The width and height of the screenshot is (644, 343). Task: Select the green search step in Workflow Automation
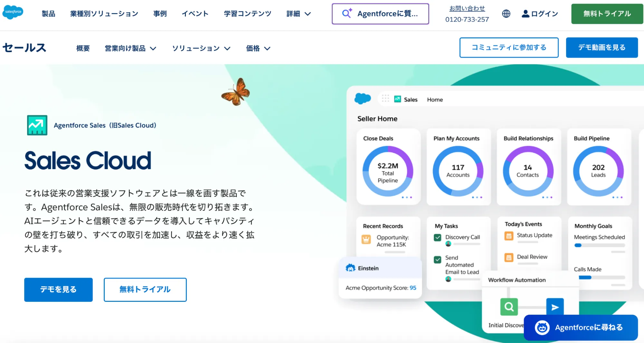509,307
